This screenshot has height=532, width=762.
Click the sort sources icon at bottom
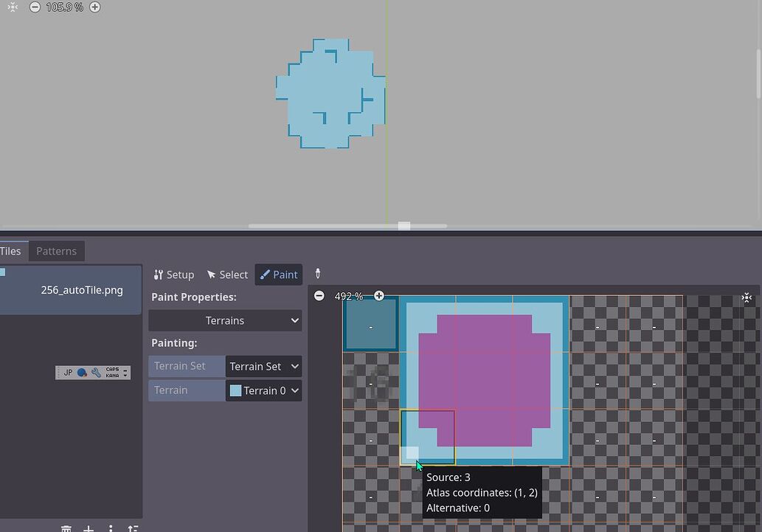pos(133,528)
